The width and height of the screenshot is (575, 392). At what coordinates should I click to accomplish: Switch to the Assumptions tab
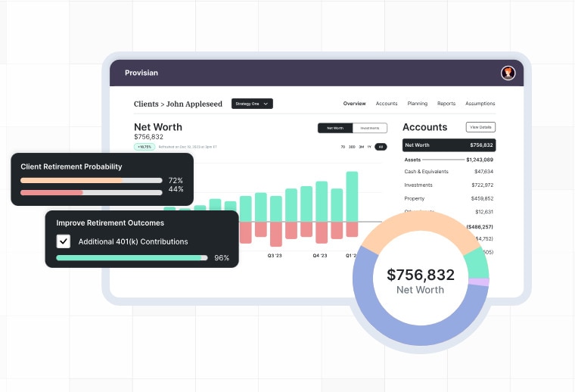(x=480, y=104)
